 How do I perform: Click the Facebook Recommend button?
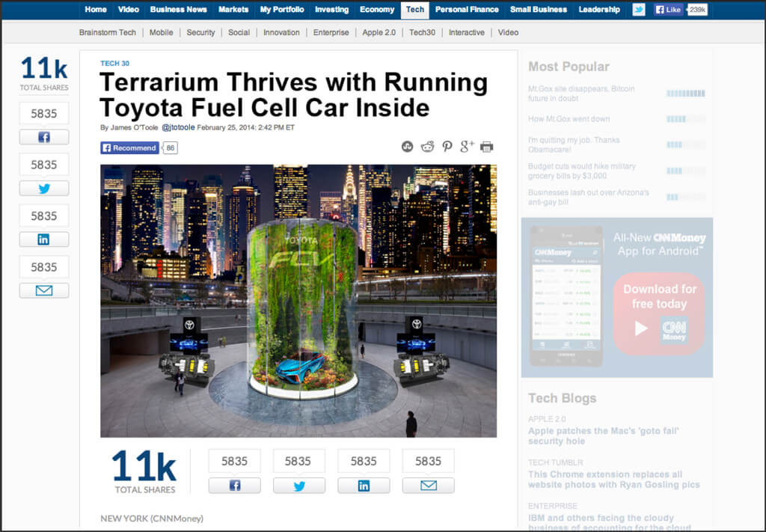(x=130, y=148)
